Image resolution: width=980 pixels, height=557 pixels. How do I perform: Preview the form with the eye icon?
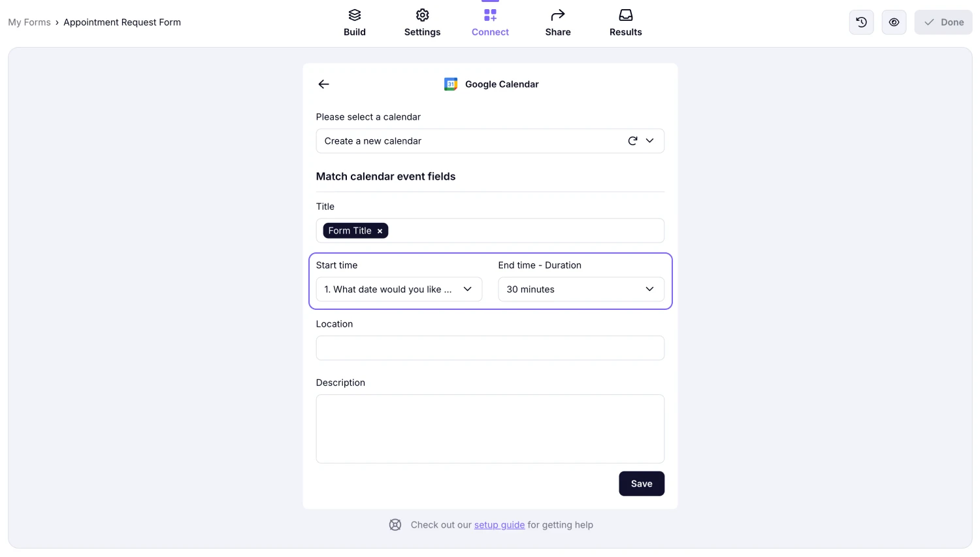(894, 22)
